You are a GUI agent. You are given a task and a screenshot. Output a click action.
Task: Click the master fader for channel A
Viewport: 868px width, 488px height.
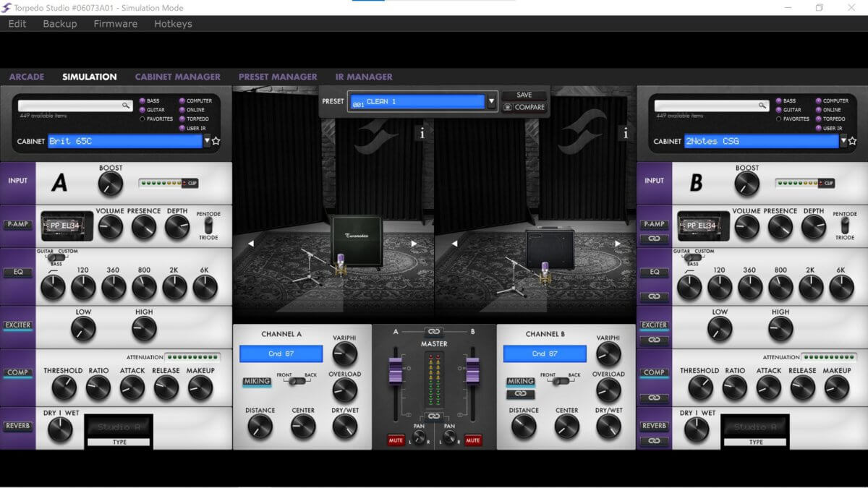coord(395,370)
